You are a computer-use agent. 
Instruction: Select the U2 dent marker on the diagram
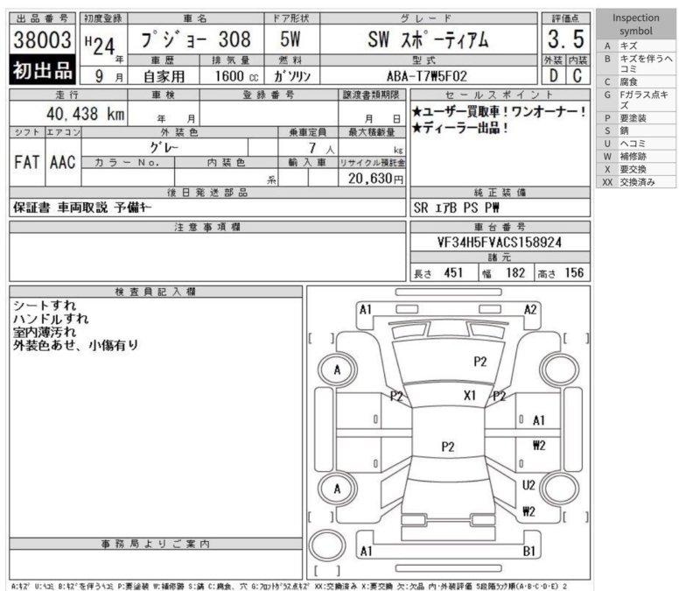tap(528, 485)
